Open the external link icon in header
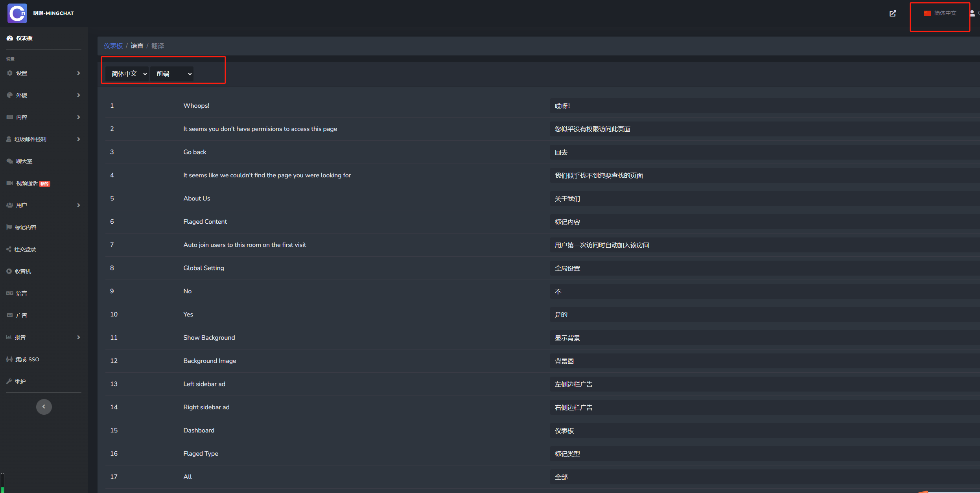 pos(893,13)
